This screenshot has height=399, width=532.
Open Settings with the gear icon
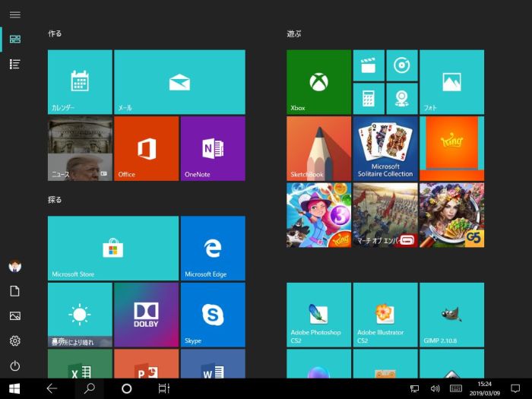tap(14, 340)
